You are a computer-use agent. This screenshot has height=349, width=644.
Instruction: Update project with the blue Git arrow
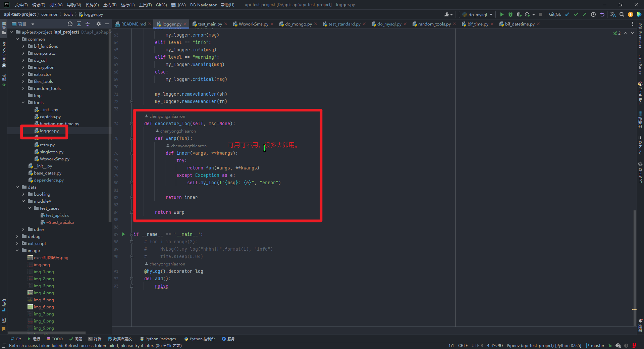coord(567,14)
